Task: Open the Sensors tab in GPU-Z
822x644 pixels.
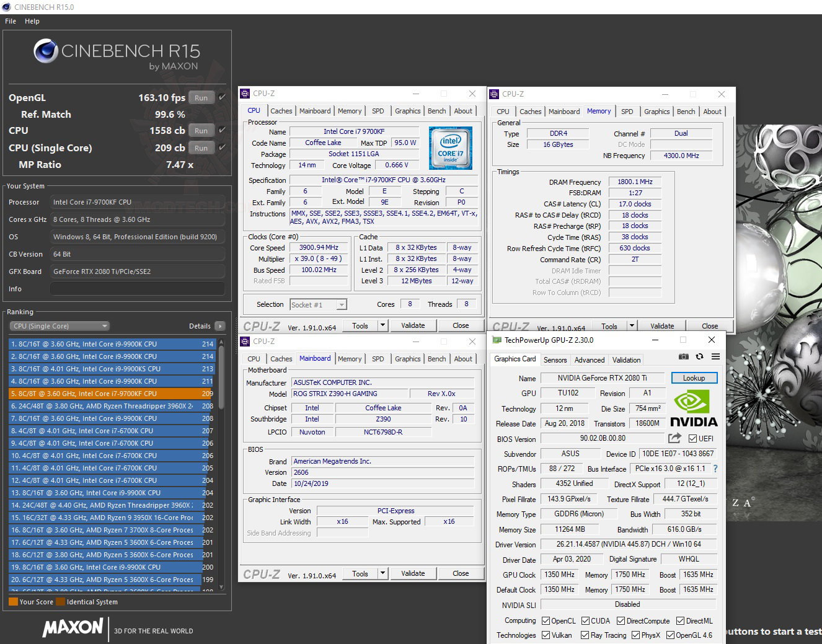Action: tap(555, 359)
